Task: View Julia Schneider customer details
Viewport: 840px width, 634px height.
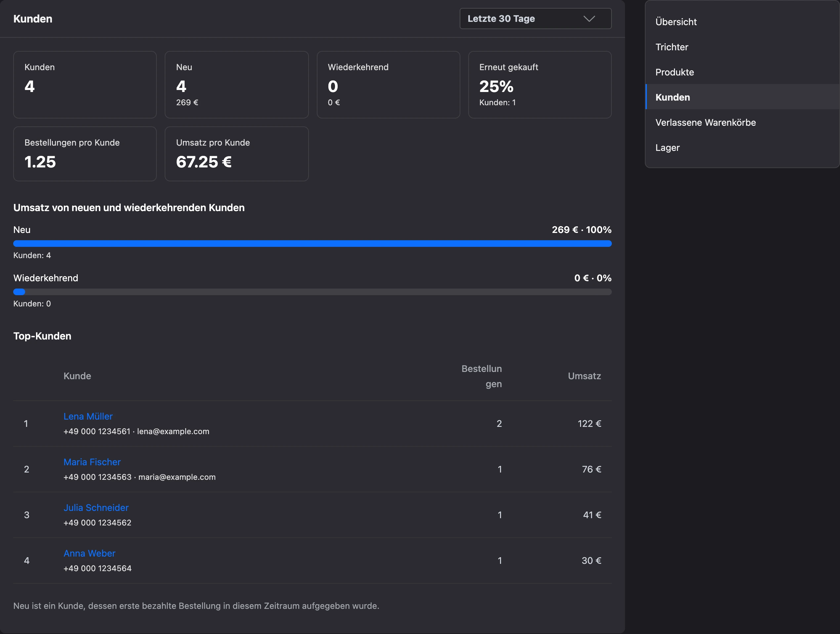Action: tap(96, 508)
